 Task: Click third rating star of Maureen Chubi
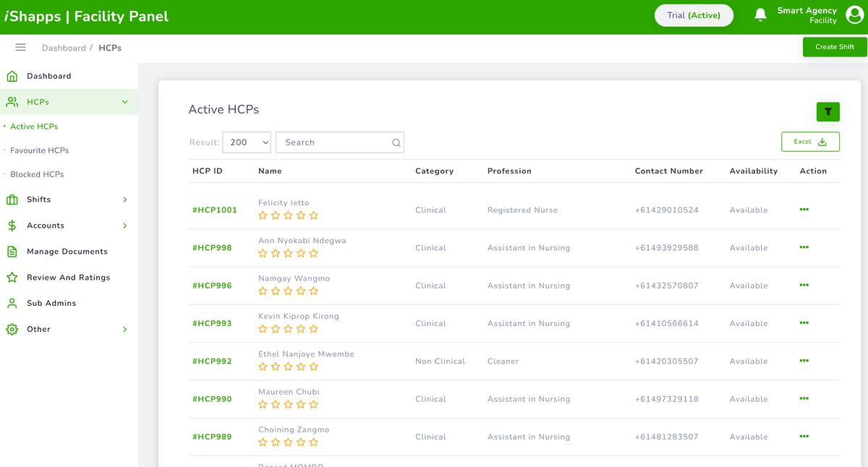(288, 405)
